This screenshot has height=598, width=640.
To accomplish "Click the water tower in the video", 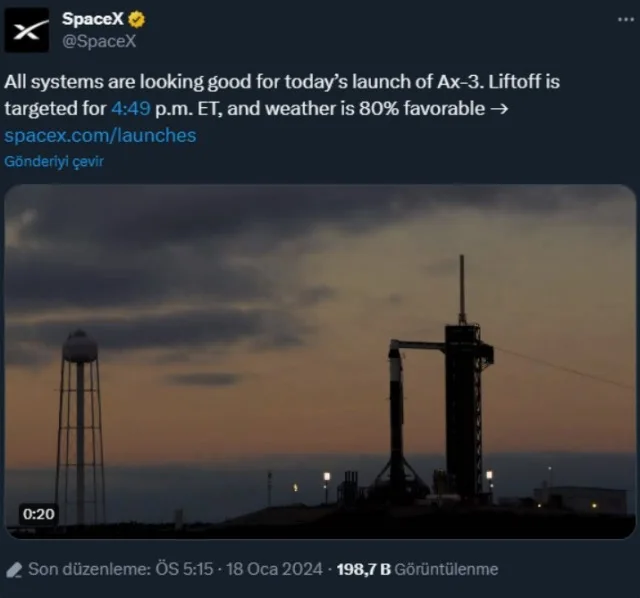I will [80, 427].
